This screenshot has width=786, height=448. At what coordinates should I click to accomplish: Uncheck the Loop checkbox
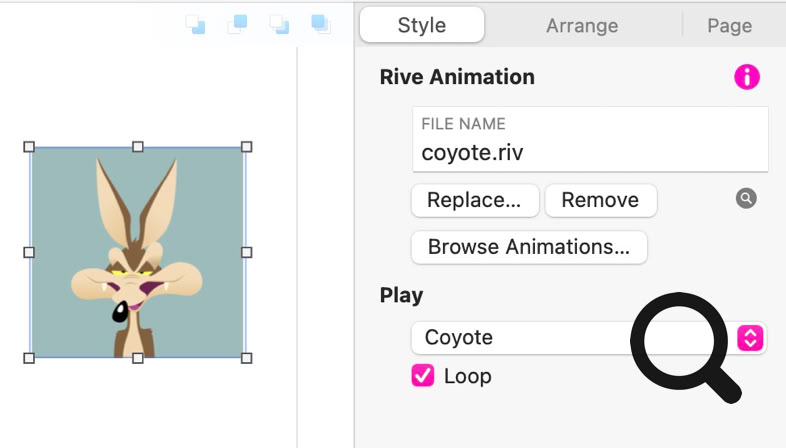click(x=423, y=376)
